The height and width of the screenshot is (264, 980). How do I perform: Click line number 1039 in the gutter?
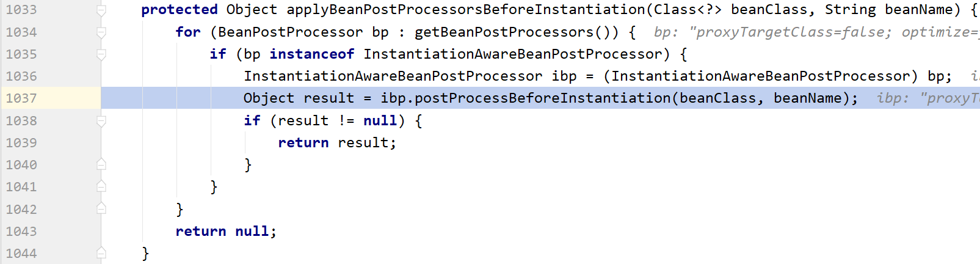[21, 142]
